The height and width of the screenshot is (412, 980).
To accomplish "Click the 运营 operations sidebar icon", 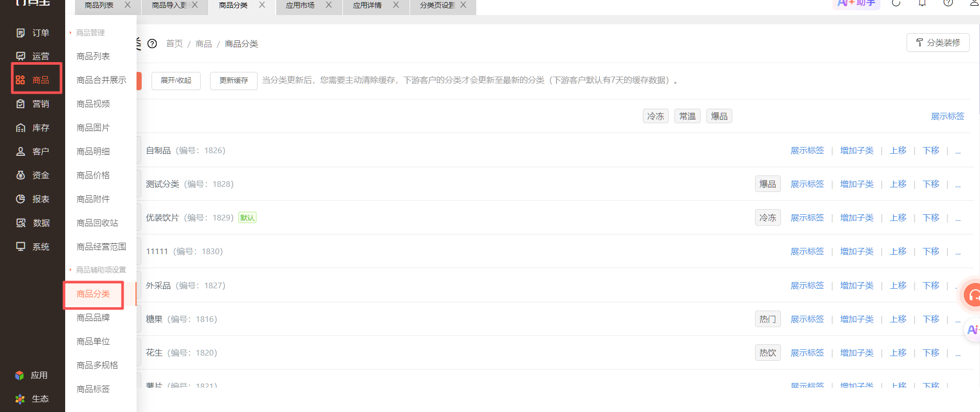I will [21, 56].
